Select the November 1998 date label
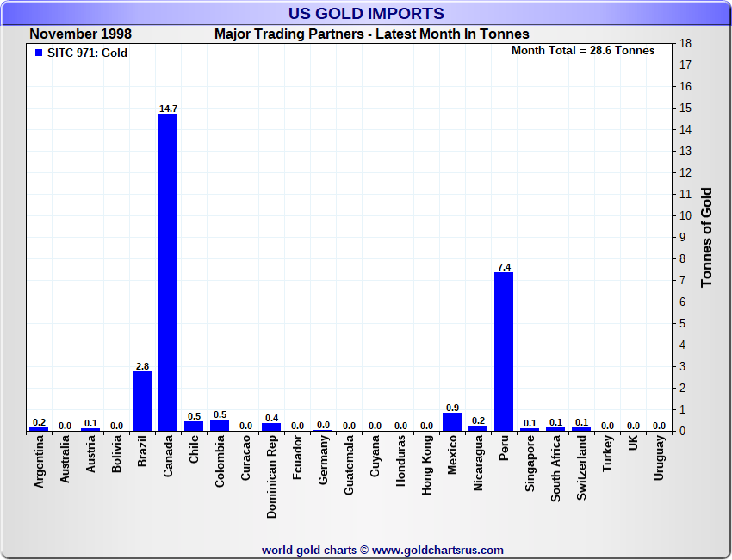732x560 pixels. [80, 34]
